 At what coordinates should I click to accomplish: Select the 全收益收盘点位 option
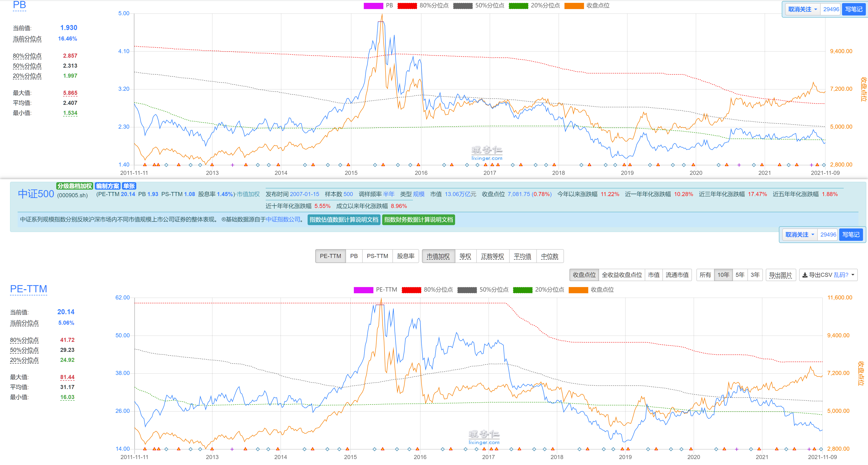[x=621, y=275]
